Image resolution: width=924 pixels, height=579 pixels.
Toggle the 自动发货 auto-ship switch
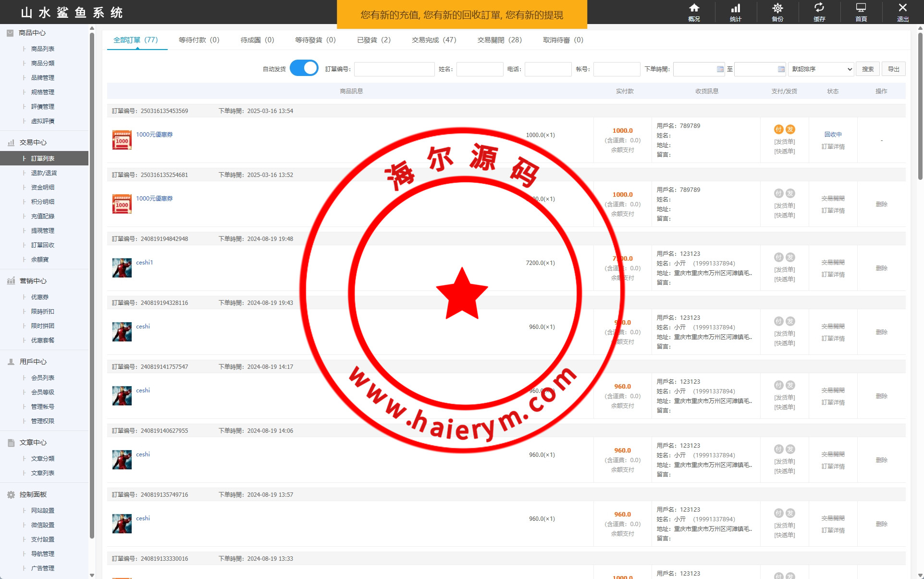tap(304, 68)
